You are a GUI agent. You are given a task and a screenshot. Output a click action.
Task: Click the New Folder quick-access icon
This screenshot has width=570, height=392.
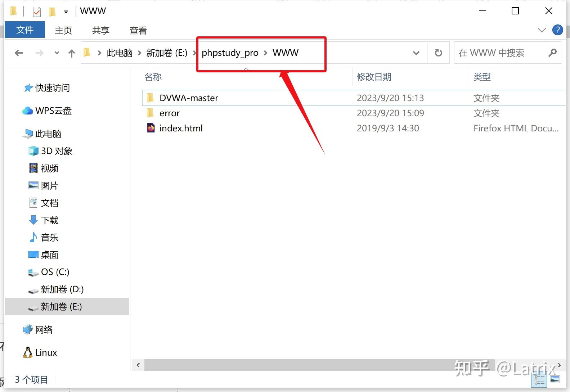click(52, 12)
